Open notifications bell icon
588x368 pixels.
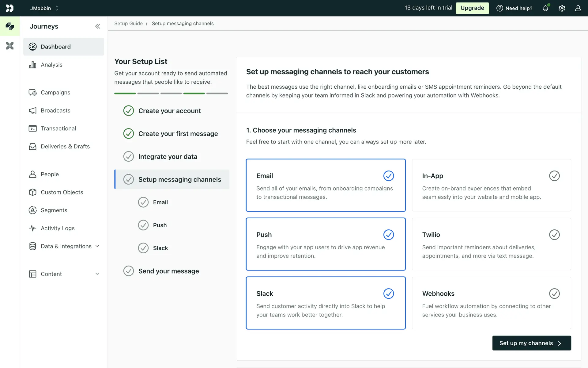click(x=545, y=8)
